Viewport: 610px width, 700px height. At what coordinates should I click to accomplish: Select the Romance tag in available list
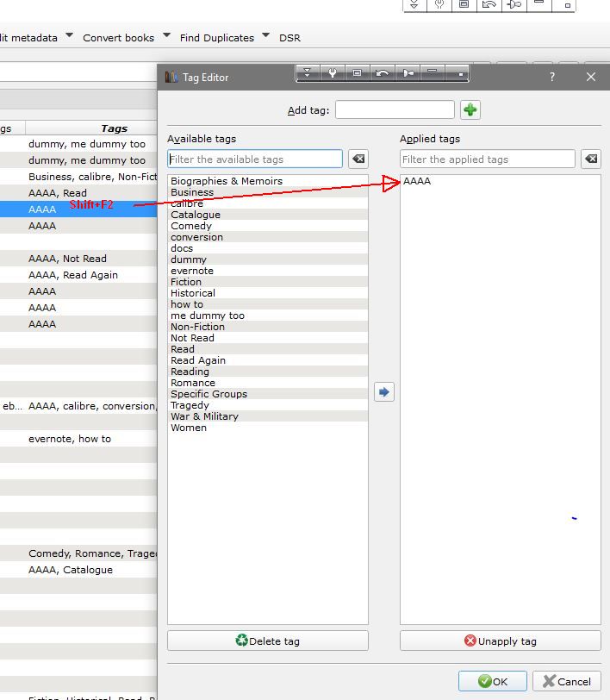(268, 383)
